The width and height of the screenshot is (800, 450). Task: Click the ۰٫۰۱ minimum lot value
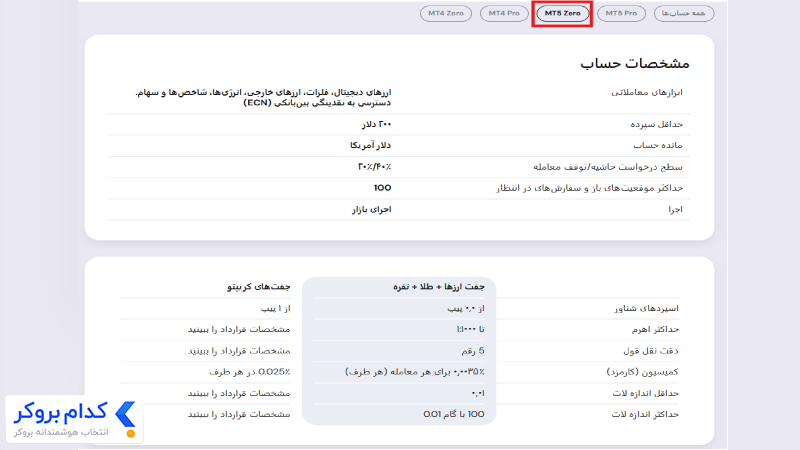pyautogui.click(x=478, y=393)
